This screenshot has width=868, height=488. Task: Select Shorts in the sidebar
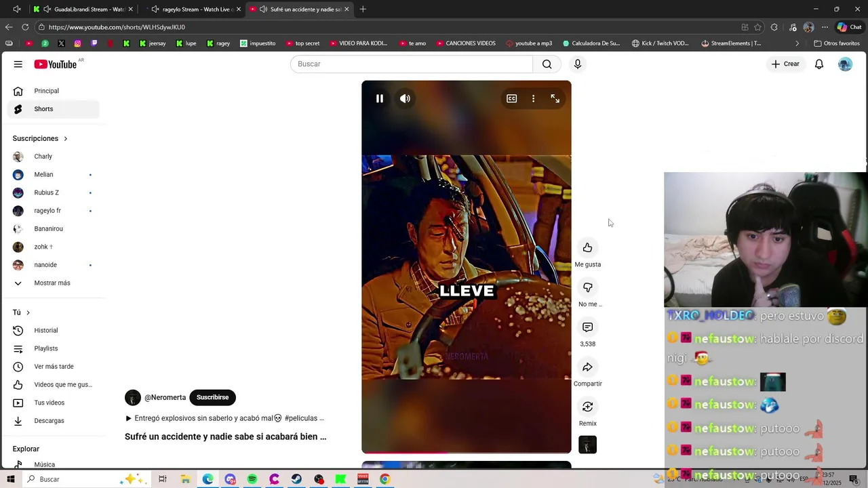pos(53,109)
